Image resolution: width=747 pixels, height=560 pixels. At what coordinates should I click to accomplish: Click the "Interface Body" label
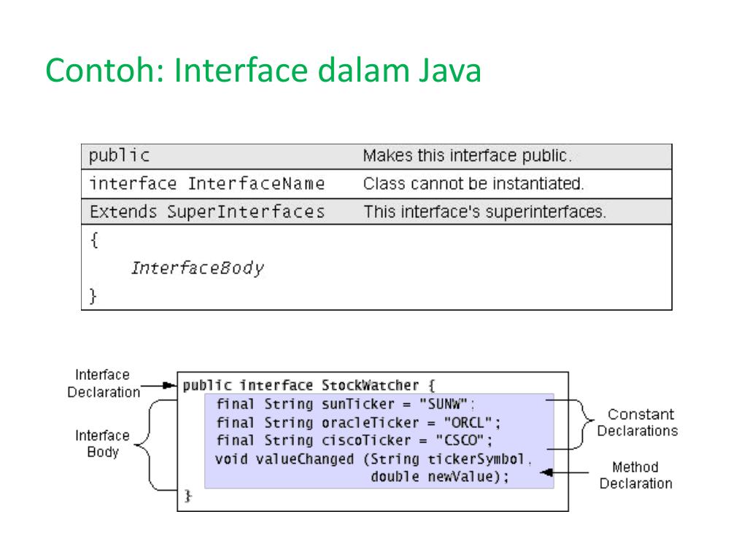point(102,444)
